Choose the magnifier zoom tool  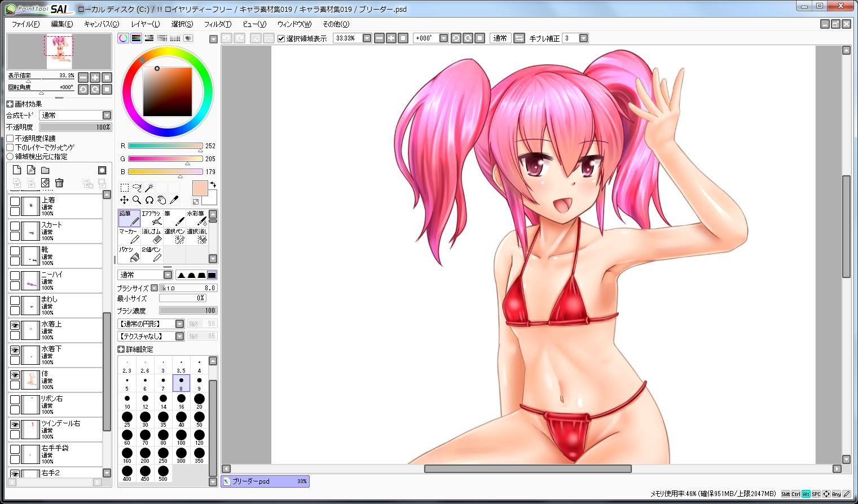[137, 200]
